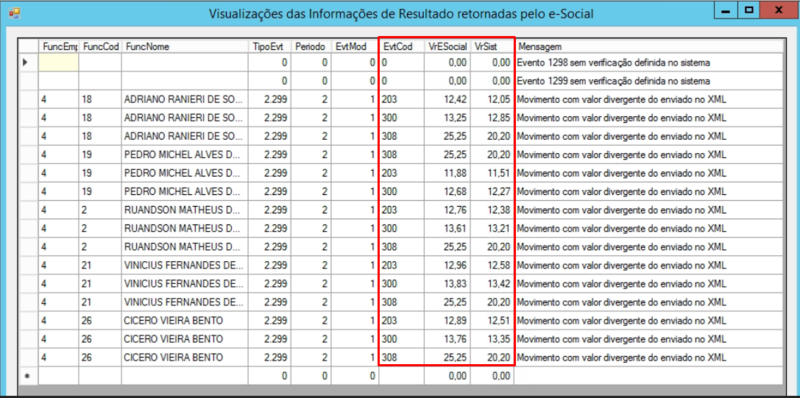Screen dimensions: 800x398
Task: Click VrESocial 0,00 in the empty new row
Action: coord(447,376)
